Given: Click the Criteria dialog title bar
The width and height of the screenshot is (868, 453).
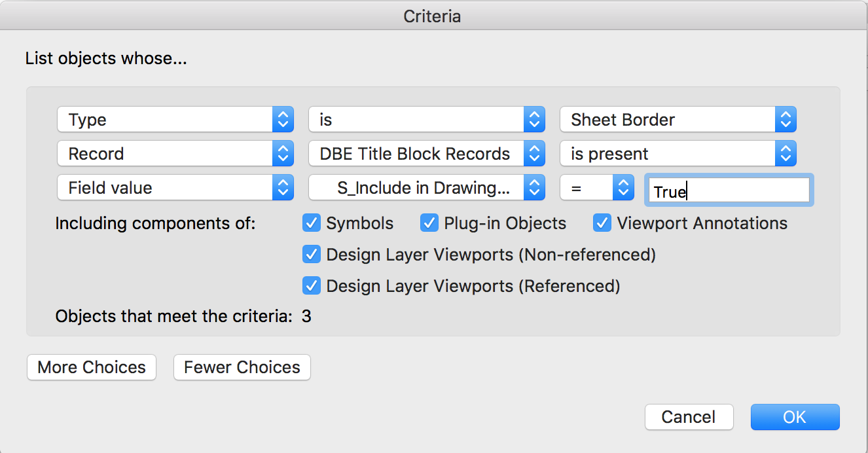Looking at the screenshot, I should (x=432, y=16).
